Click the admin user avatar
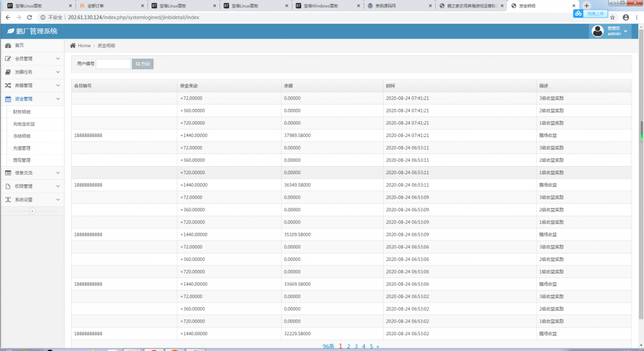The image size is (644, 351). (597, 31)
